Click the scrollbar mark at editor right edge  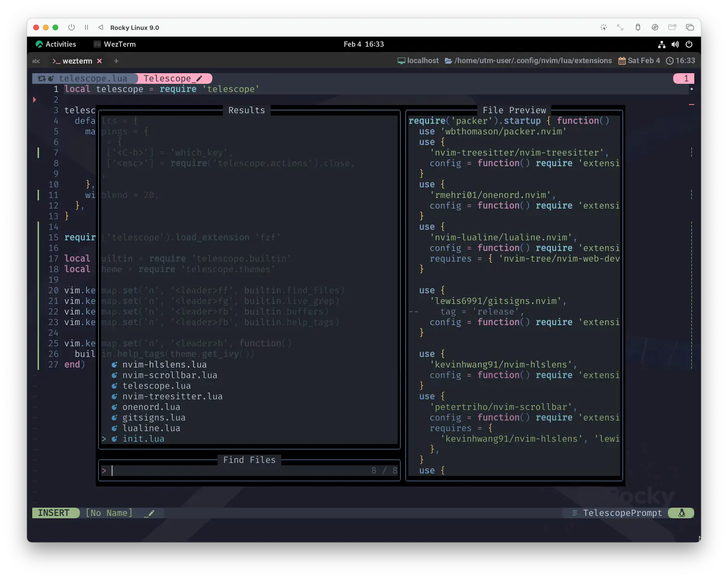click(x=691, y=105)
